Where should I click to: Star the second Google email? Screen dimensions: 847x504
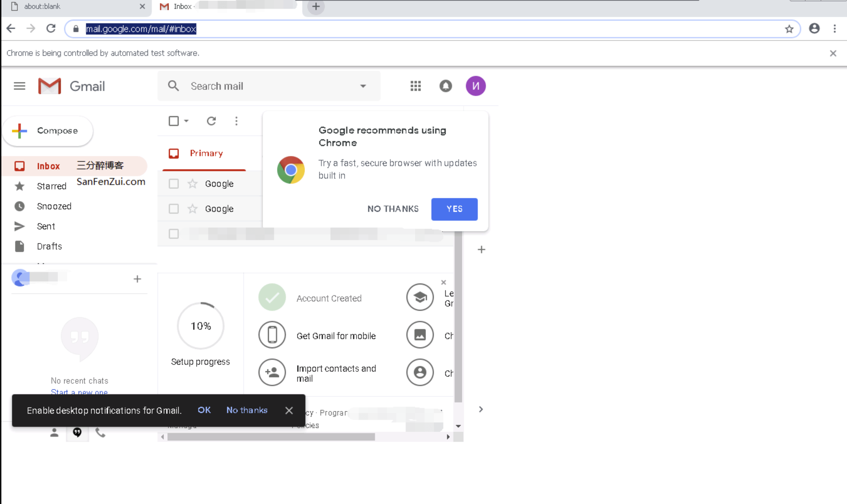point(192,209)
